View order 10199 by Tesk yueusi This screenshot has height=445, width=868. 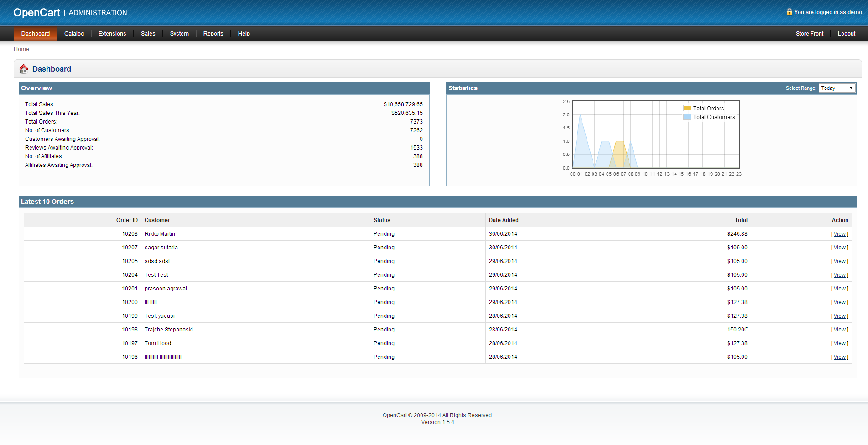(x=840, y=316)
